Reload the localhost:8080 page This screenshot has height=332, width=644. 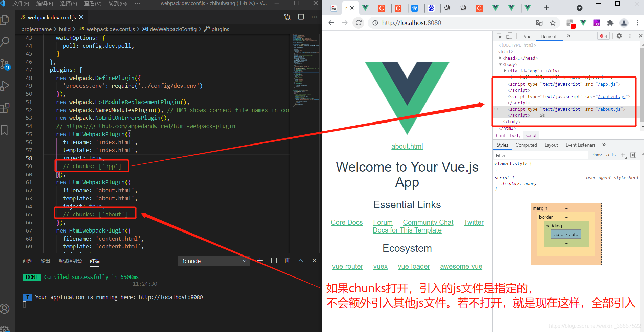(x=359, y=23)
